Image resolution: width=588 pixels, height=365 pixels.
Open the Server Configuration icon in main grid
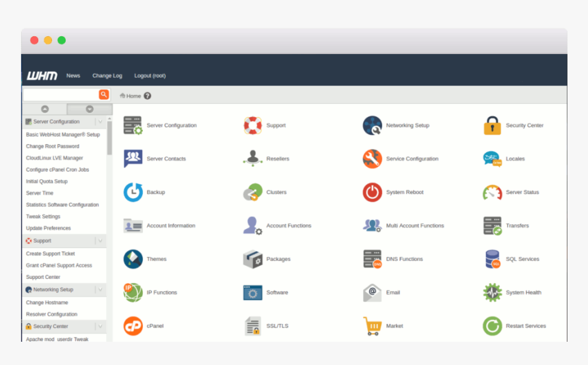pos(133,126)
